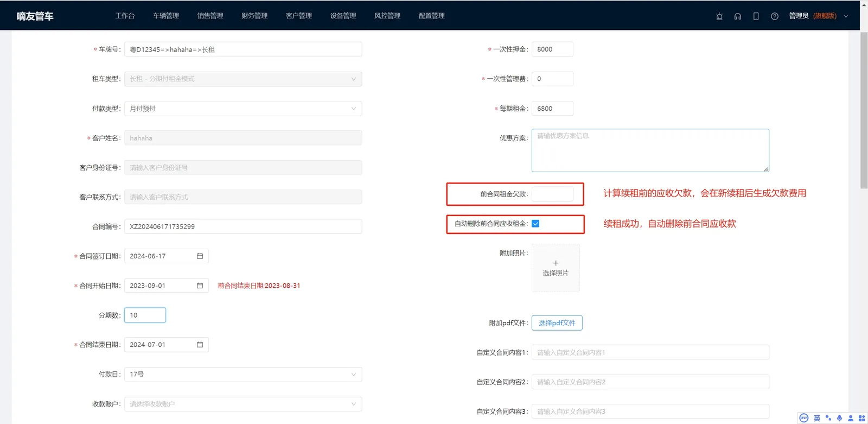The width and height of the screenshot is (868, 424).
Task: Open calendar icon for 合同签订日期
Action: pyautogui.click(x=200, y=256)
